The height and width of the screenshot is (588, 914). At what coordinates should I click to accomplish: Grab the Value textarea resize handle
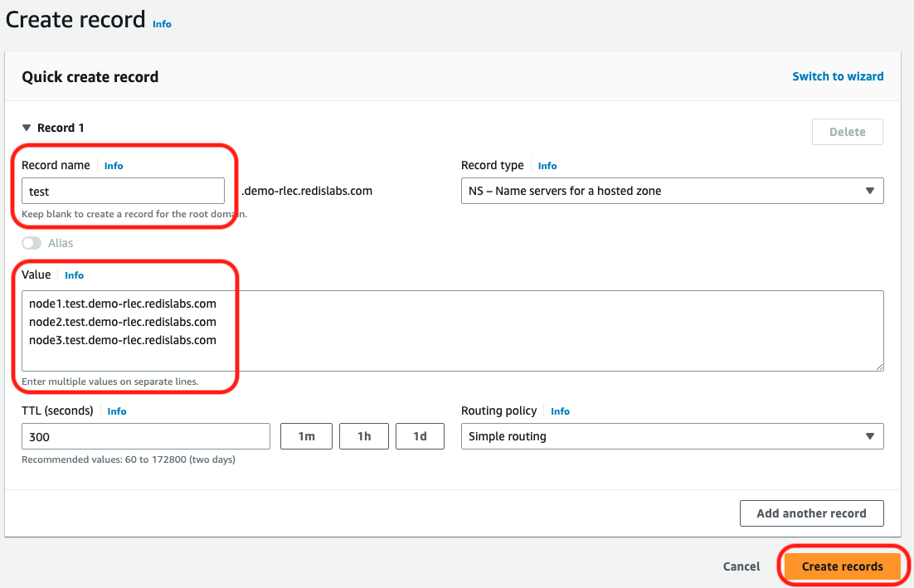(x=878, y=366)
